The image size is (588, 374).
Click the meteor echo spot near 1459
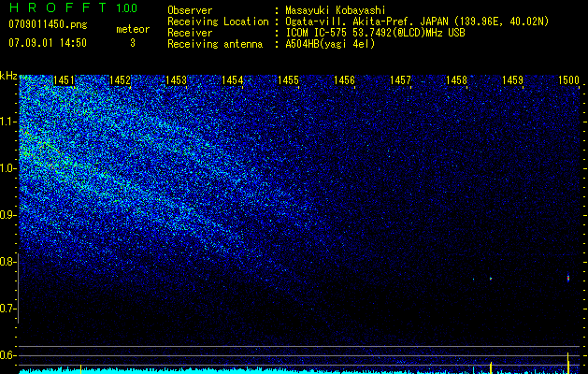pos(491,279)
